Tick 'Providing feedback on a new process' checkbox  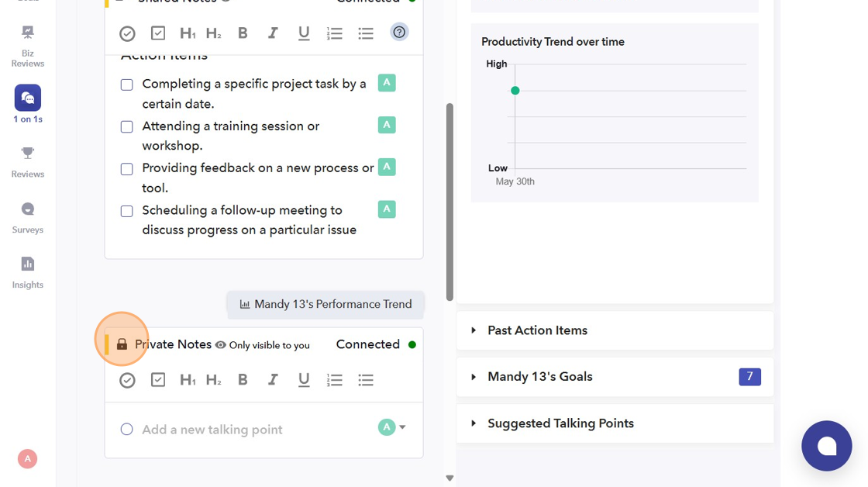(x=127, y=169)
